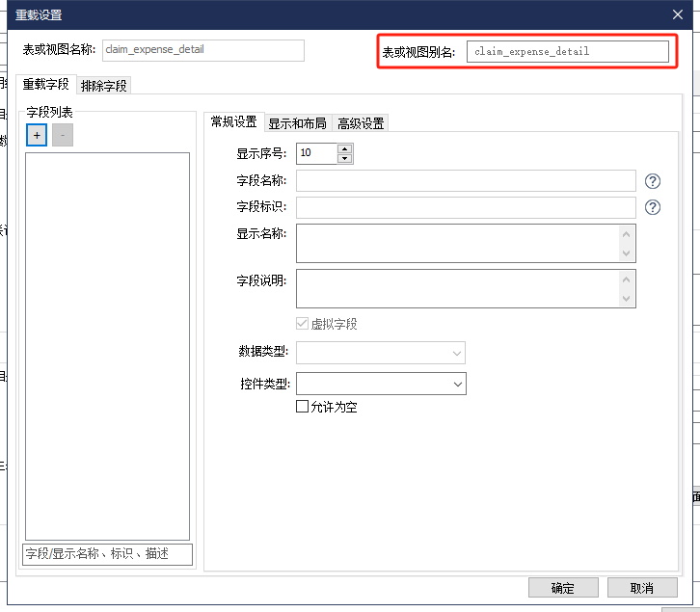
Task: Close the 重载设置 dialog window
Action: [x=678, y=13]
